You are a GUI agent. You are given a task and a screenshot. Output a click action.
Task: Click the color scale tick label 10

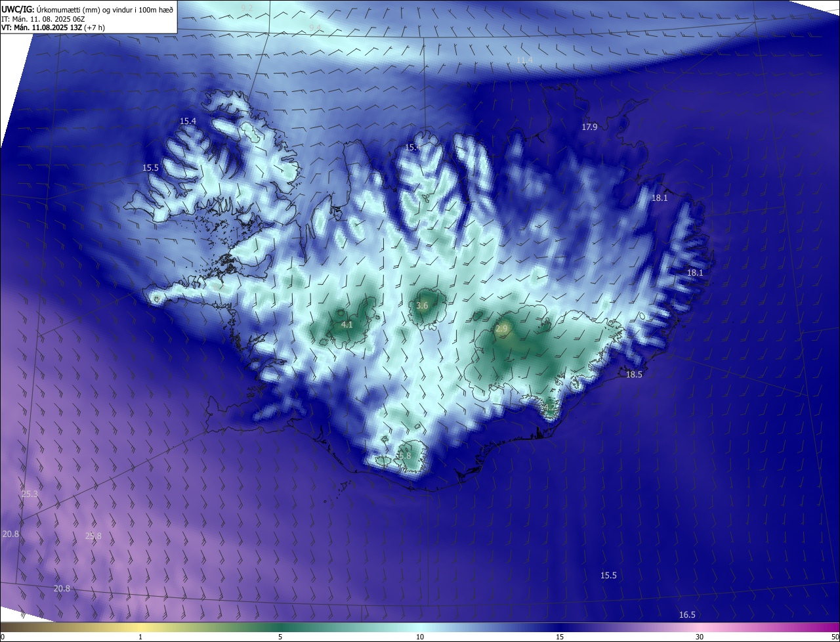click(x=420, y=637)
